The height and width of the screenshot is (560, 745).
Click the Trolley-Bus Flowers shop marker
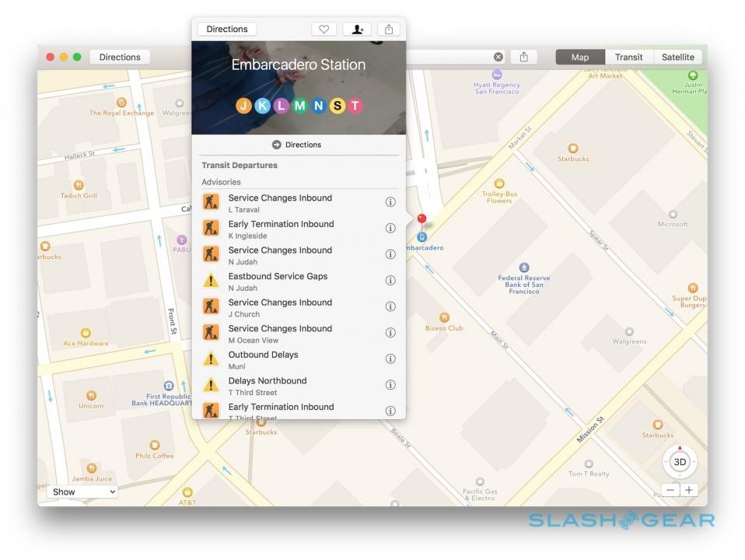pos(499,184)
